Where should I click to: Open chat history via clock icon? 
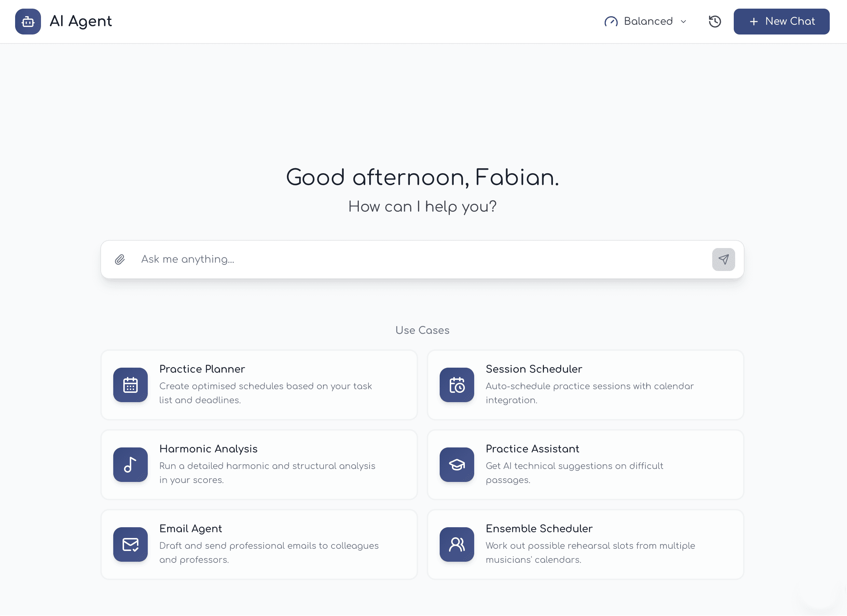(714, 22)
